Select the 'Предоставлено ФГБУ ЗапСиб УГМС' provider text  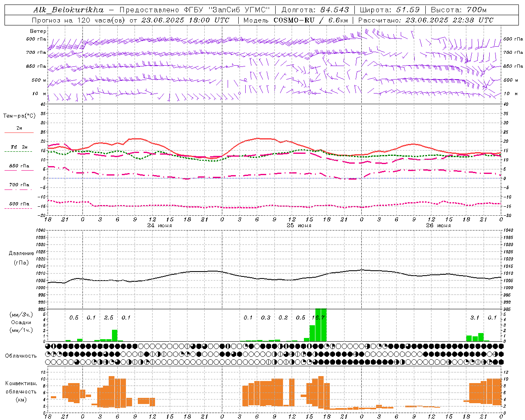(194, 10)
